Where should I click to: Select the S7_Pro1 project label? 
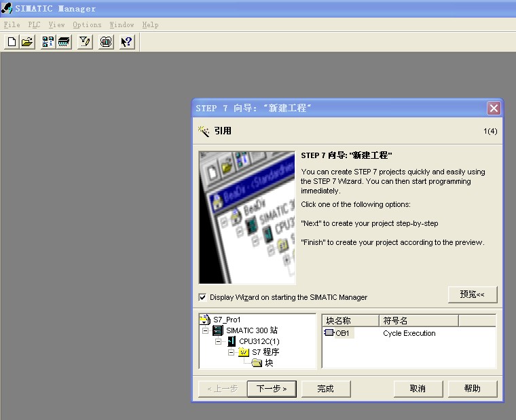tap(227, 320)
